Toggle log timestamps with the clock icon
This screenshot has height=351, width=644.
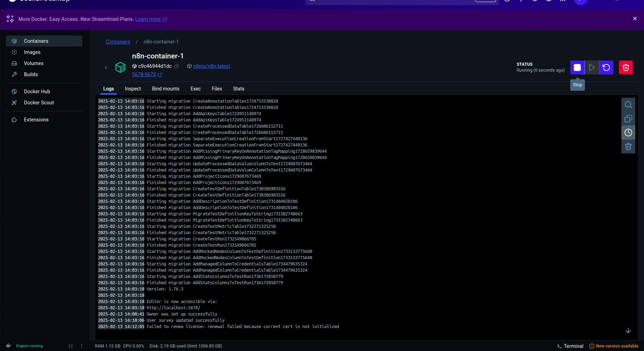tap(628, 133)
